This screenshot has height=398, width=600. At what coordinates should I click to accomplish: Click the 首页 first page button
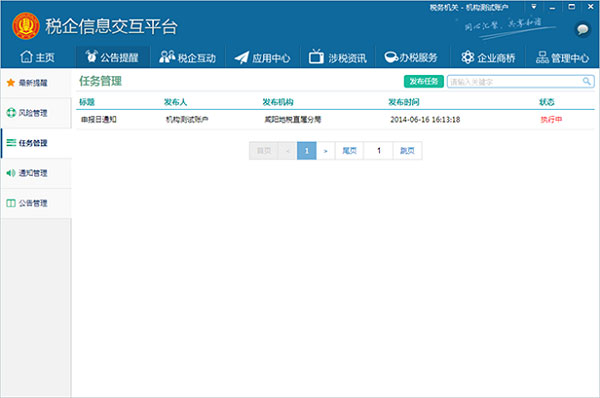click(x=264, y=151)
